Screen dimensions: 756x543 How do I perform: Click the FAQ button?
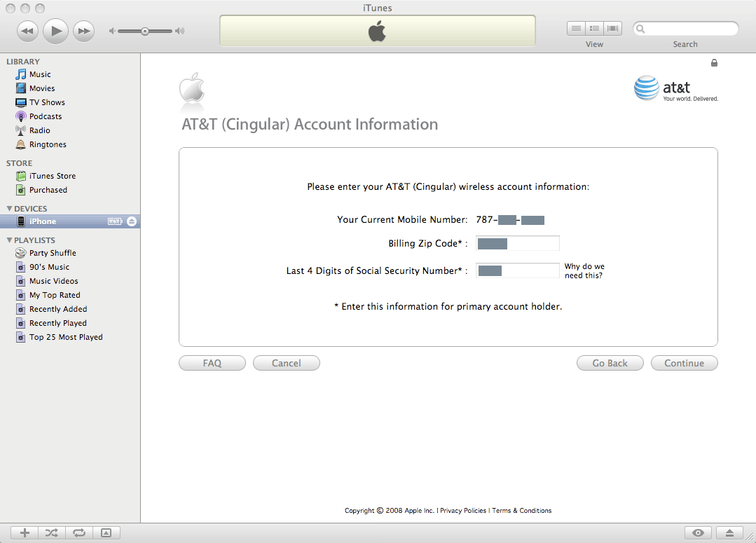pos(212,363)
